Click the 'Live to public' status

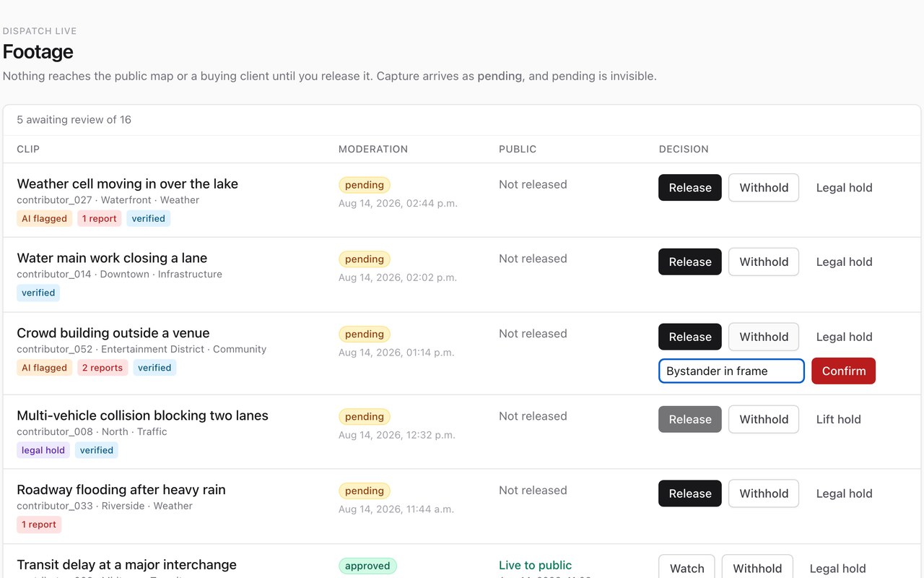click(x=535, y=565)
